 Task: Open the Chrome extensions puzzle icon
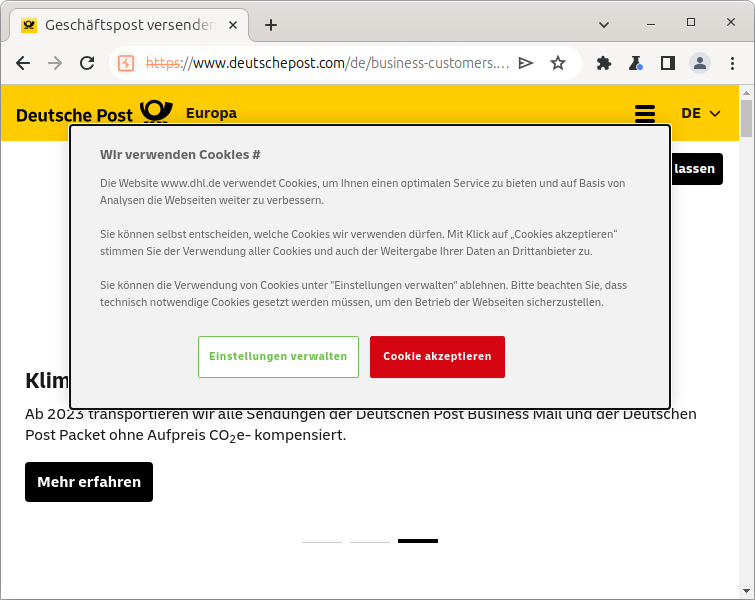tap(604, 63)
